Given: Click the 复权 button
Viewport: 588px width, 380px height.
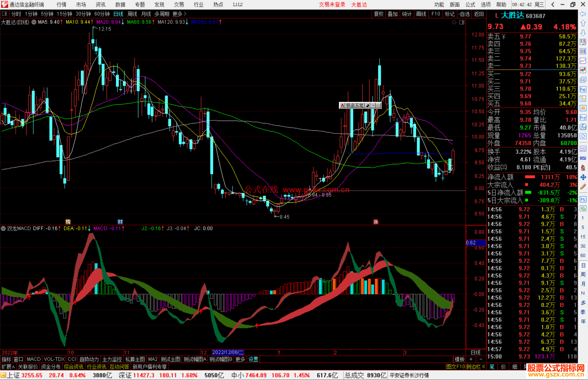Looking at the screenshot, I should click(378, 14).
